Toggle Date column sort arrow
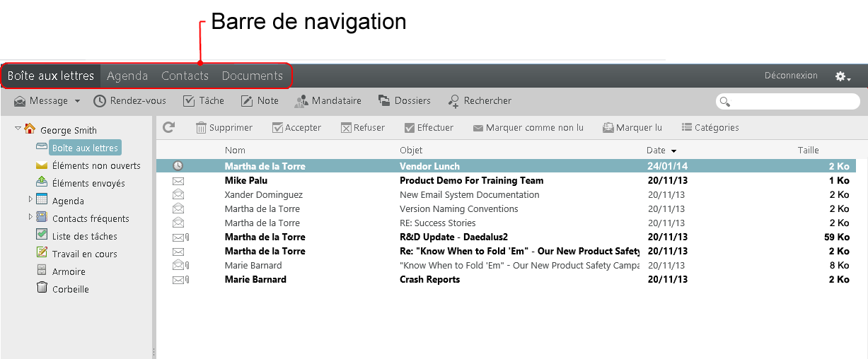The width and height of the screenshot is (868, 359). (673, 151)
